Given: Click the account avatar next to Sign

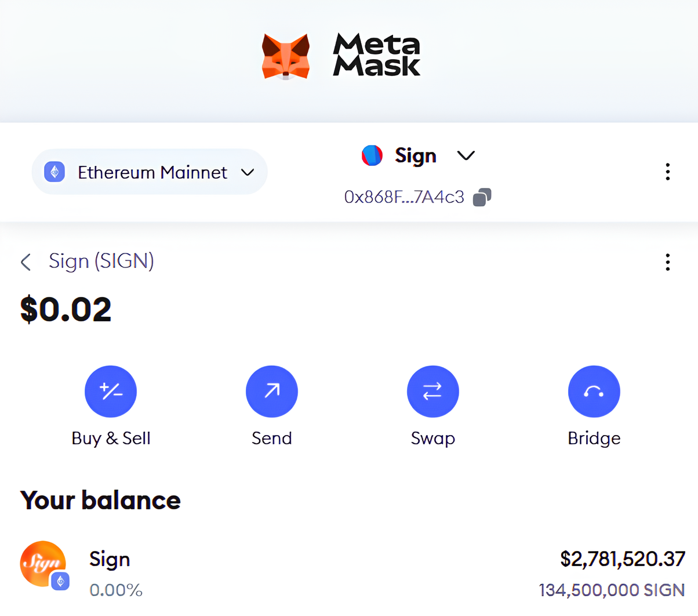Looking at the screenshot, I should [372, 155].
